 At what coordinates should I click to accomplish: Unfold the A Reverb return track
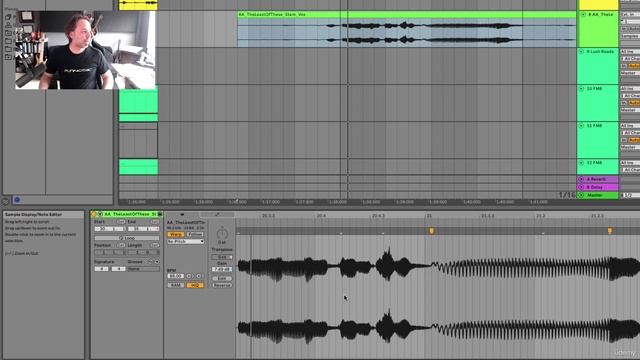581,179
